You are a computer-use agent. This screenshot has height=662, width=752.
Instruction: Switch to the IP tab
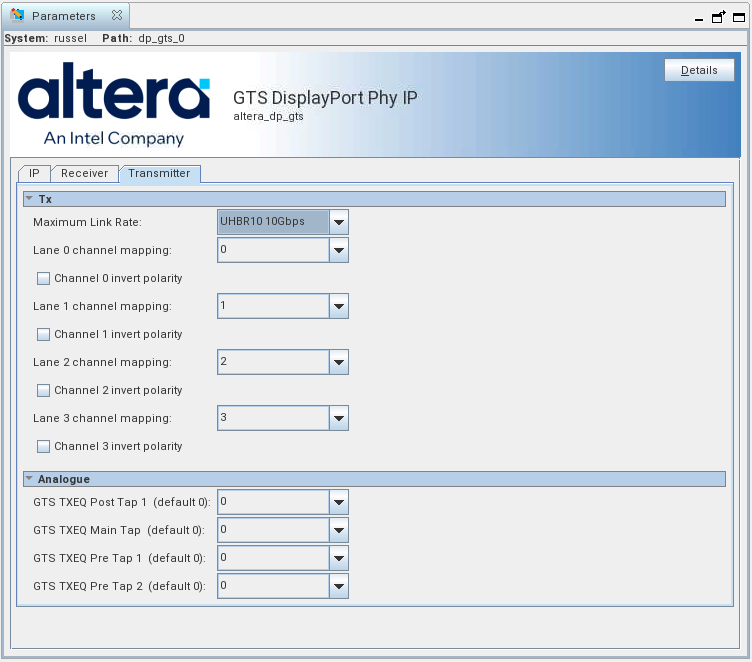point(34,173)
